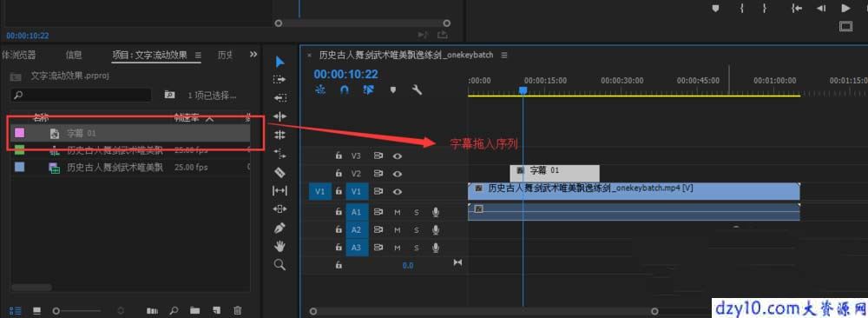Click pink label swatch of 字幕 01

coord(19,133)
